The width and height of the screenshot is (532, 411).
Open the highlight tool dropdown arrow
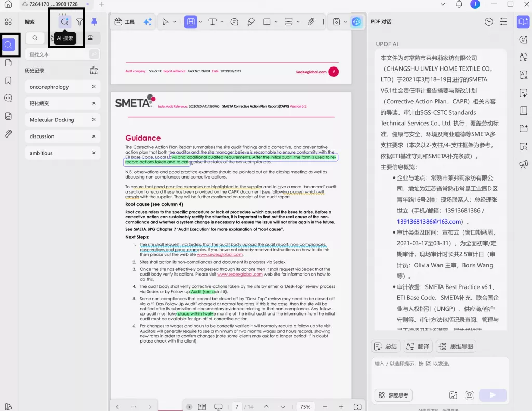pyautogui.click(x=200, y=22)
